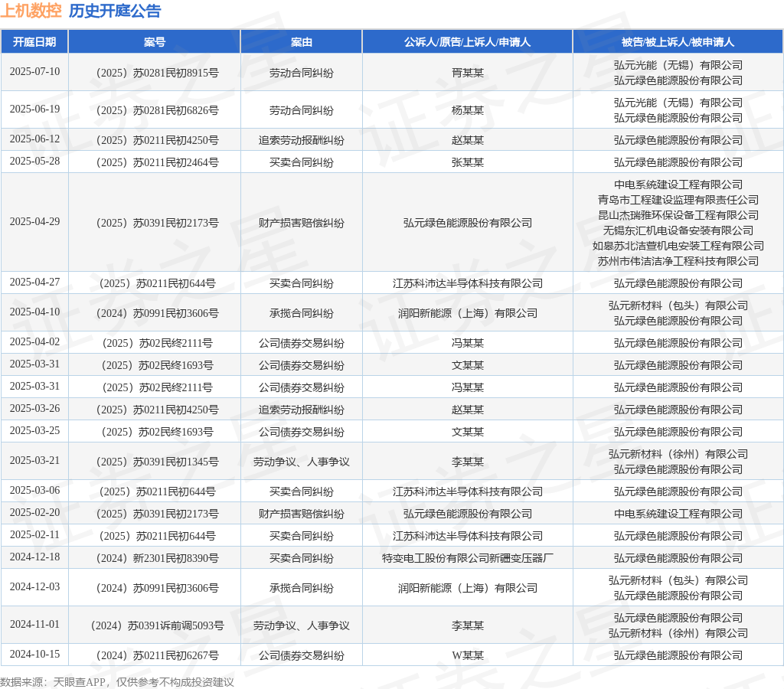
Task: Click the 案由 column header
Action: click(x=302, y=42)
